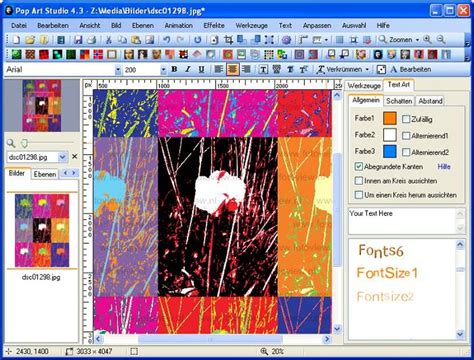Image resolution: width=474 pixels, height=360 pixels.
Task: Redo the undone action
Action: [180, 40]
